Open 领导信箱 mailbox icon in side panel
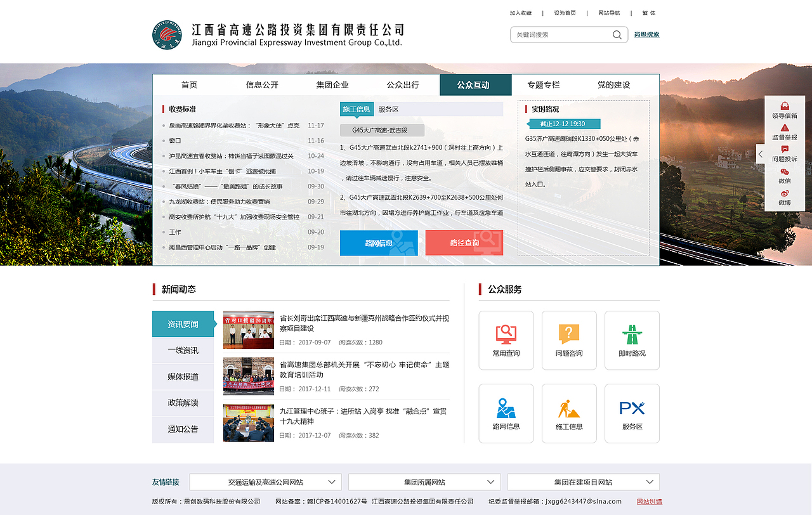This screenshot has width=812, height=515. click(785, 106)
